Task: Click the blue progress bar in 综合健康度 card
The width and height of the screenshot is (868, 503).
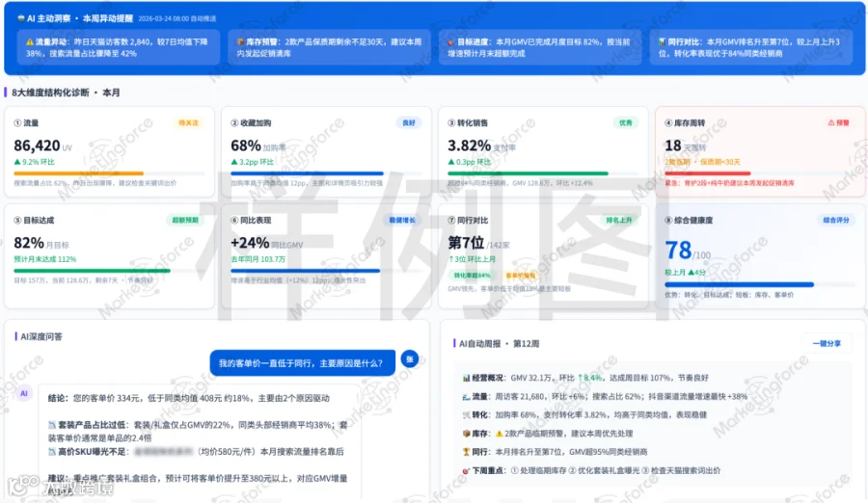Action: (740, 285)
